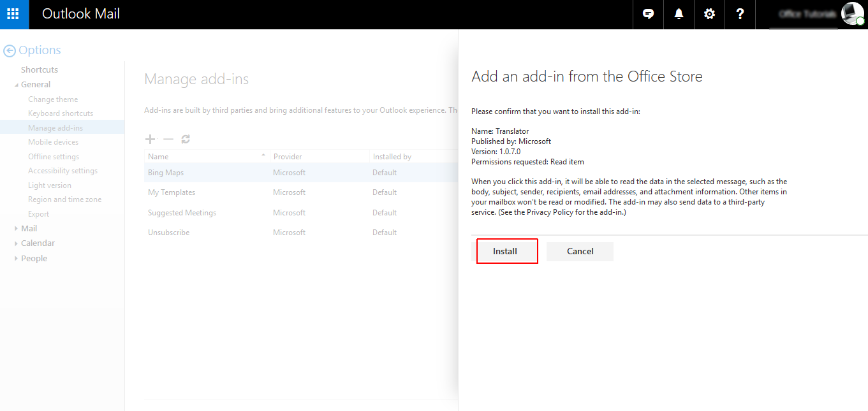Expand the People section
This screenshot has width=868, height=411.
[x=17, y=259]
